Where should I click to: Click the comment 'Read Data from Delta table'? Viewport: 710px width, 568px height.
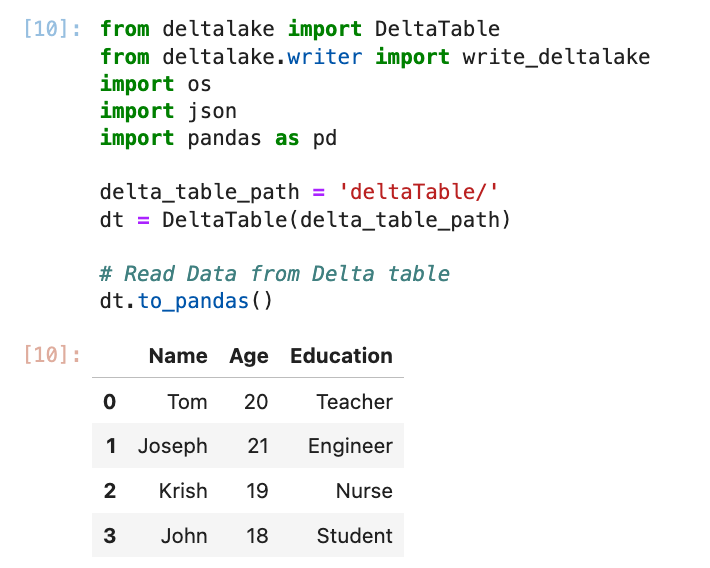274,274
